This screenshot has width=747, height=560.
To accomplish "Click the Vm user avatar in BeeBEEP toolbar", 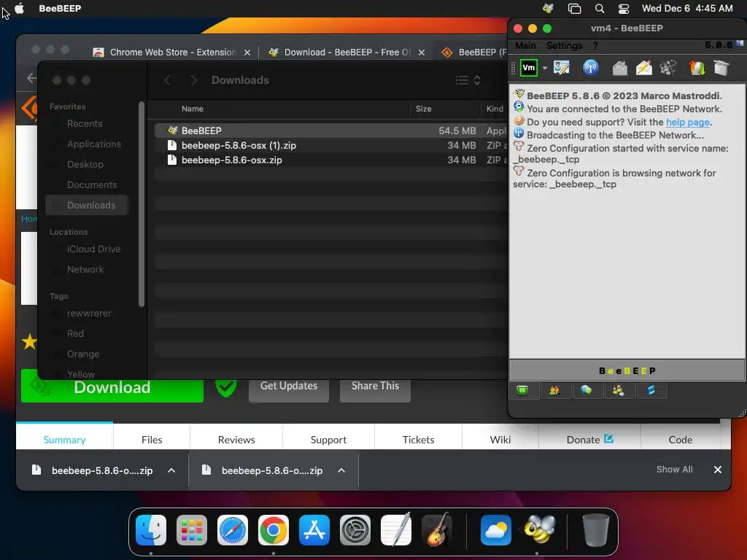I will [x=528, y=68].
